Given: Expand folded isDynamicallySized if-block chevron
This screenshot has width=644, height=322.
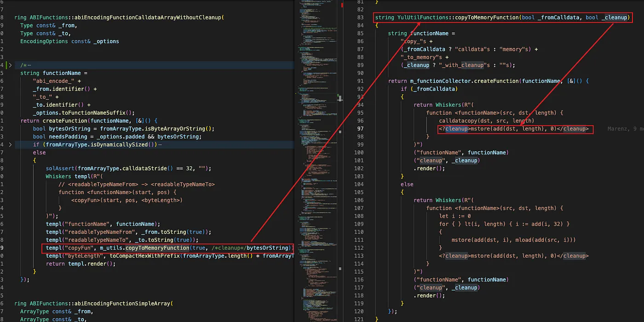Looking at the screenshot, I should 11,145.
